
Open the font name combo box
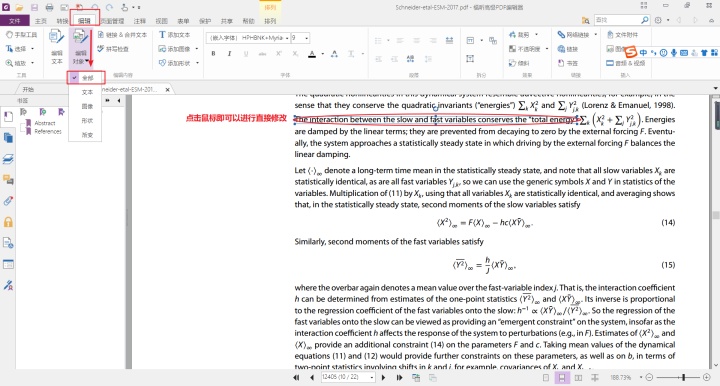[x=249, y=38]
